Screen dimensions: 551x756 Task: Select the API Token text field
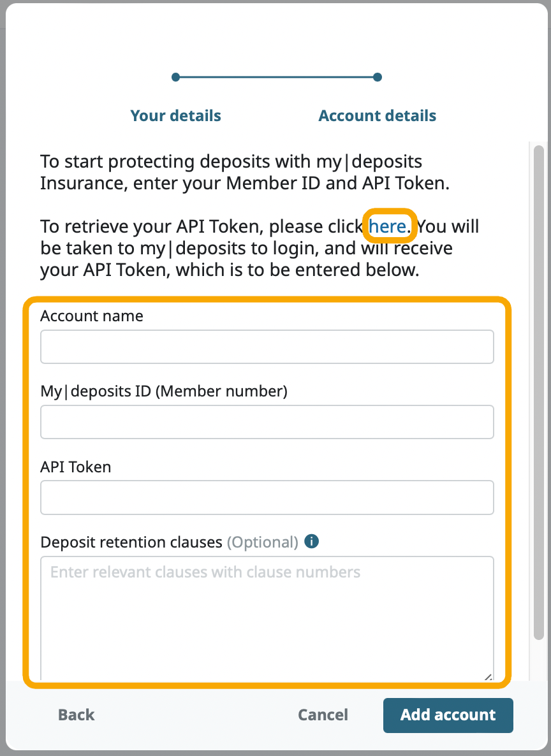point(267,497)
